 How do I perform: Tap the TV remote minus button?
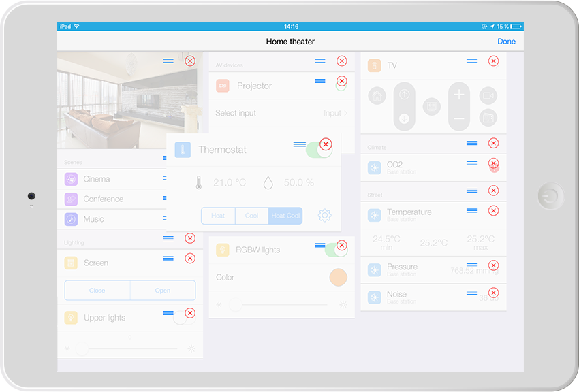tap(459, 119)
